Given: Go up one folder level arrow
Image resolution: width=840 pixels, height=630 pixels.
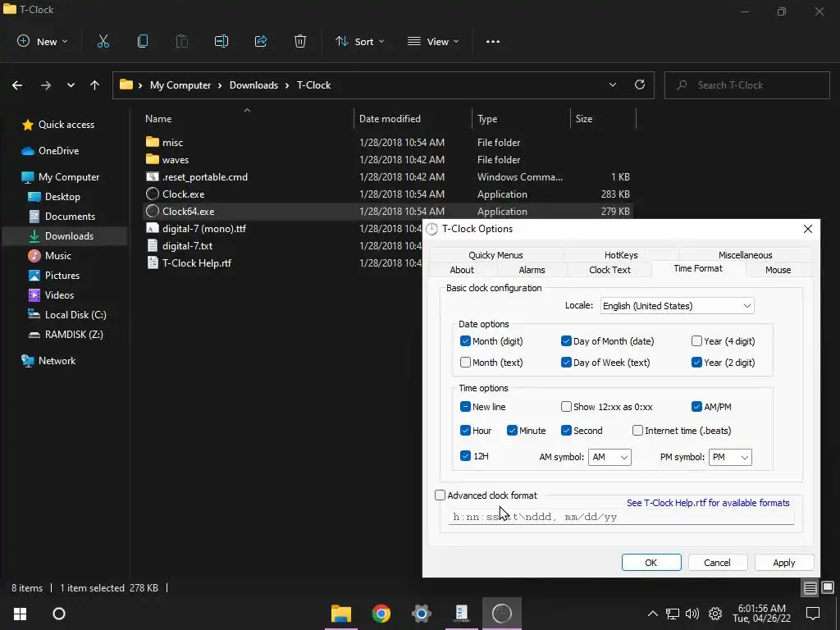Looking at the screenshot, I should tap(95, 85).
